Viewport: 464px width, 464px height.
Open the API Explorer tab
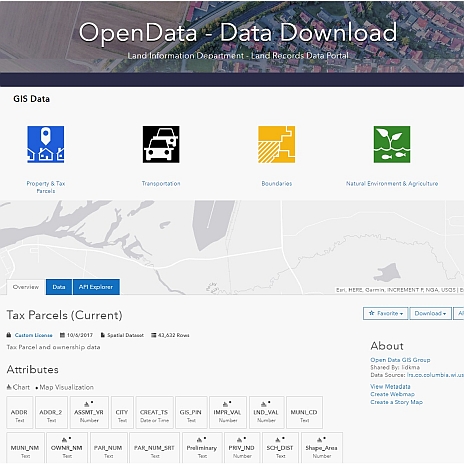(x=96, y=287)
